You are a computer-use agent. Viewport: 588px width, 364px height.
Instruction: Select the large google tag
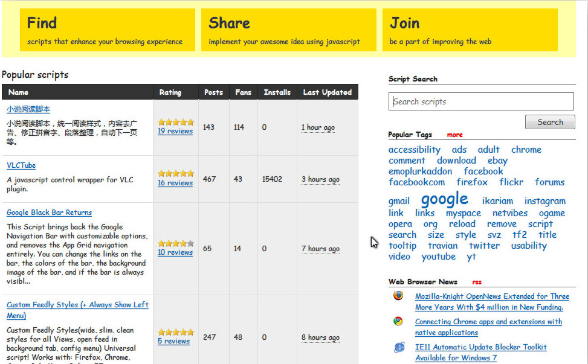(444, 199)
